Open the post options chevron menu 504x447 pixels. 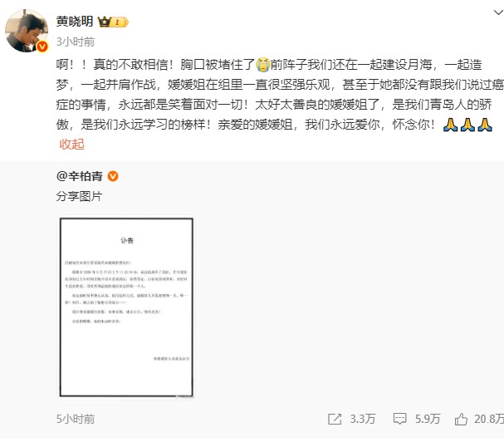click(x=498, y=12)
